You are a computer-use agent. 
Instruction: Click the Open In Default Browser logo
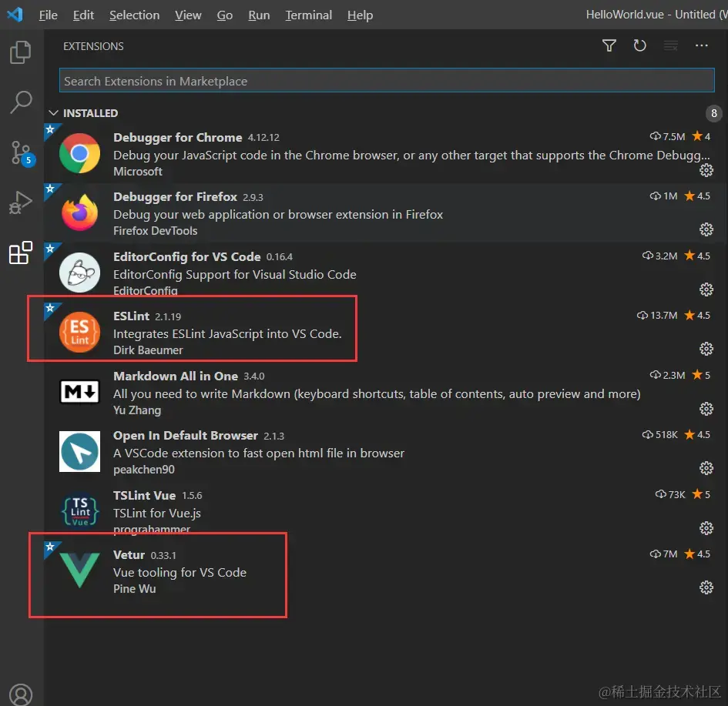pyautogui.click(x=79, y=451)
